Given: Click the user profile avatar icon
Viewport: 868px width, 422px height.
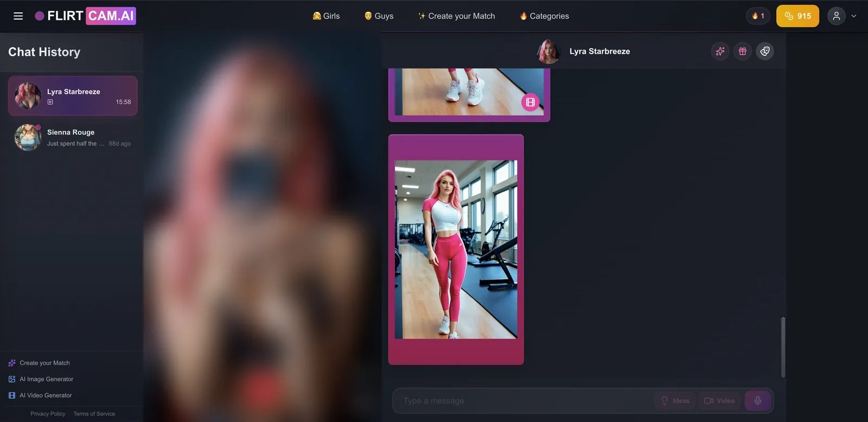Looking at the screenshot, I should point(837,16).
